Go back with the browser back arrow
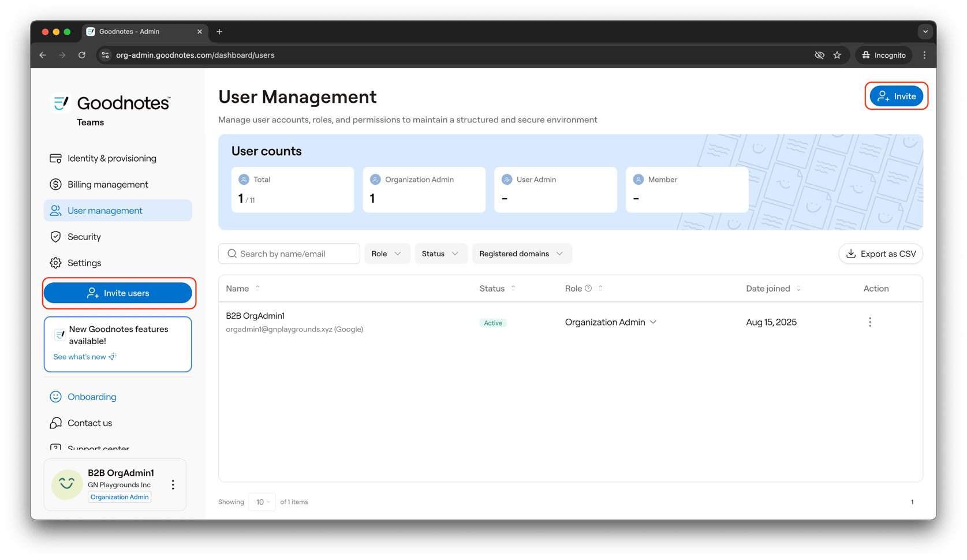Image resolution: width=967 pixels, height=560 pixels. click(x=43, y=55)
